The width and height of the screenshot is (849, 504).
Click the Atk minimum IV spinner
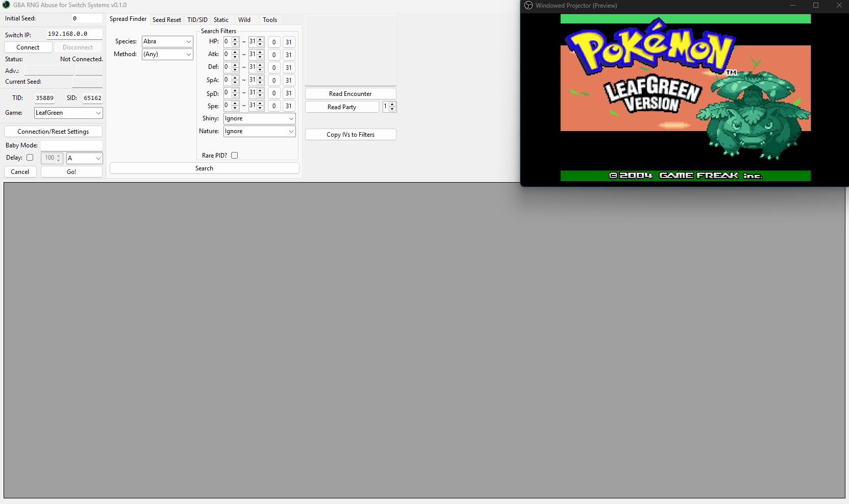(232, 55)
